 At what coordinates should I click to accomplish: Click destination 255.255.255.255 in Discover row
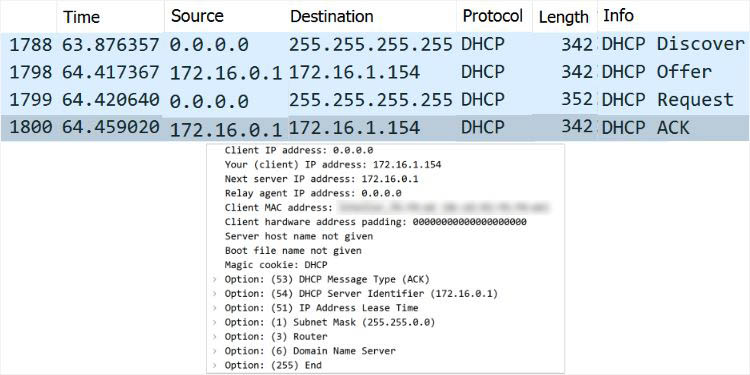click(x=370, y=44)
